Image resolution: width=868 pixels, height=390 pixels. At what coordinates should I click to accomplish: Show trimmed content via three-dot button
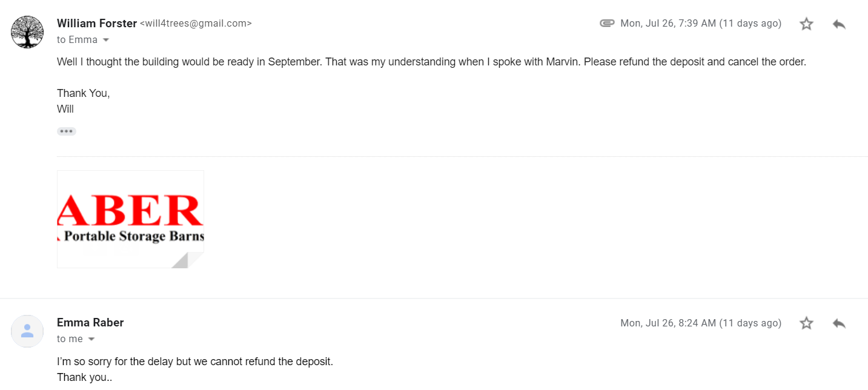click(x=67, y=131)
